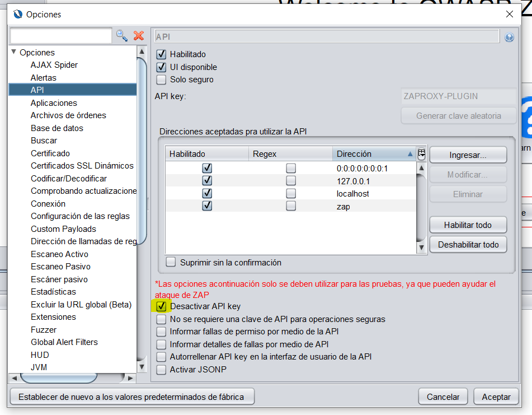Toggle enabled checkbox for 127.0.0.1 row

[x=207, y=181]
